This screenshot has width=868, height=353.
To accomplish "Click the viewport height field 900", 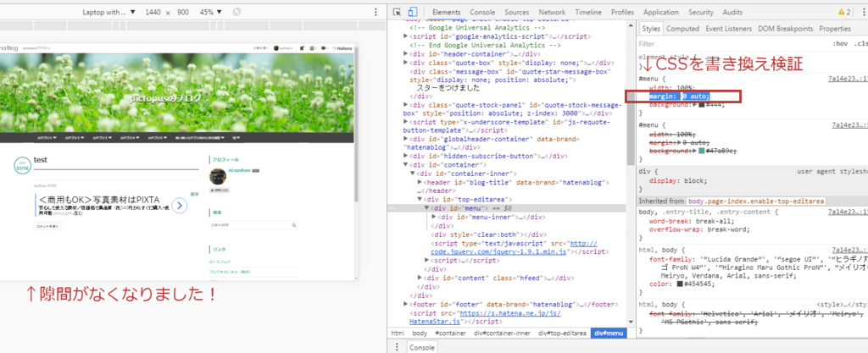I will pos(183,12).
